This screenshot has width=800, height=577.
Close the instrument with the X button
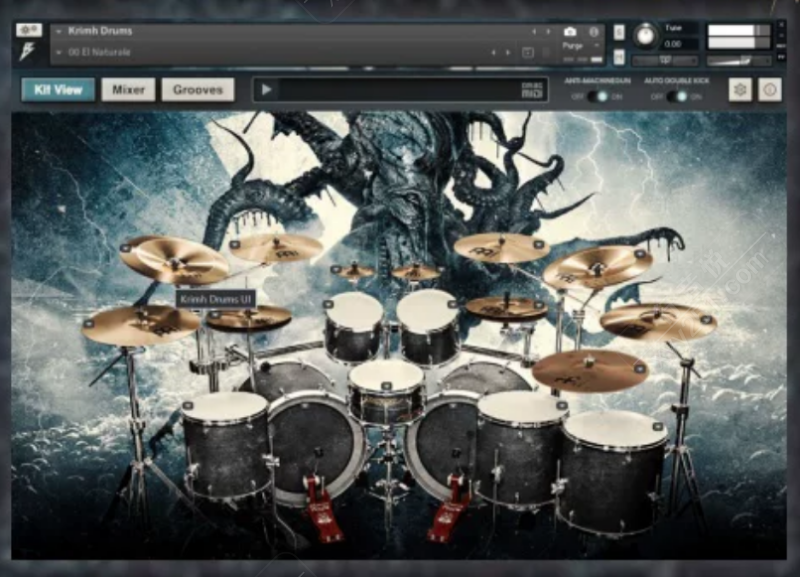tap(781, 24)
